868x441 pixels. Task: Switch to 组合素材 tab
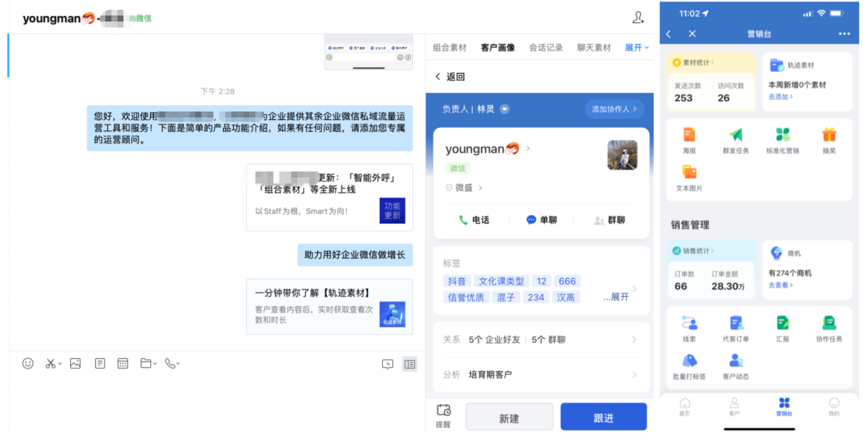coord(449,47)
